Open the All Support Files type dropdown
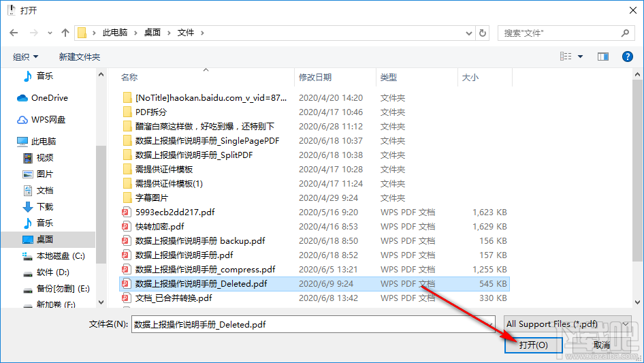Image resolution: width=644 pixels, height=363 pixels. (x=568, y=324)
